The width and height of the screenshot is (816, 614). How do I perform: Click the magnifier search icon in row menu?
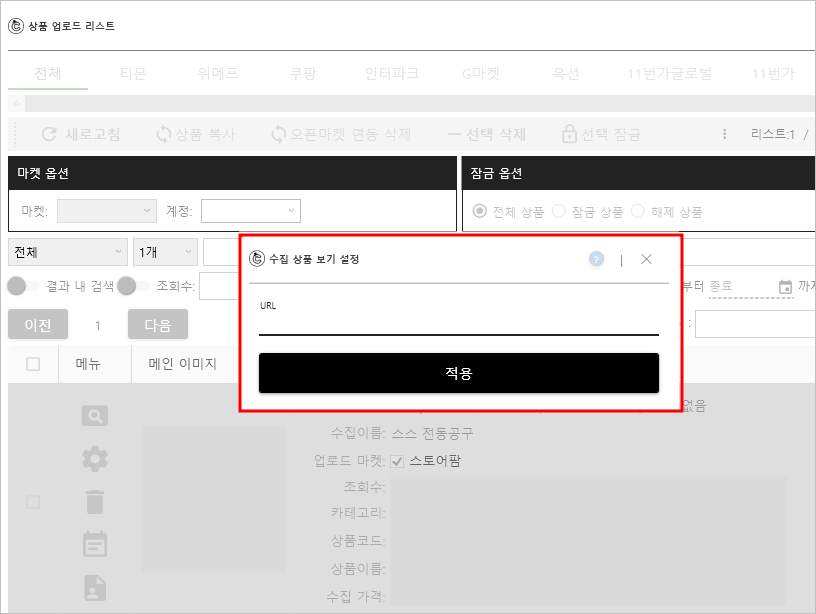click(95, 416)
